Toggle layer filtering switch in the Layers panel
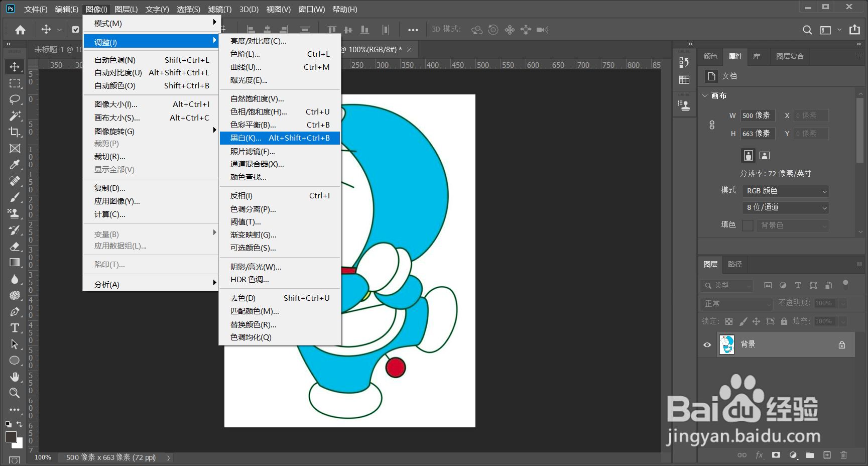Viewport: 868px width, 466px height. pos(845,284)
